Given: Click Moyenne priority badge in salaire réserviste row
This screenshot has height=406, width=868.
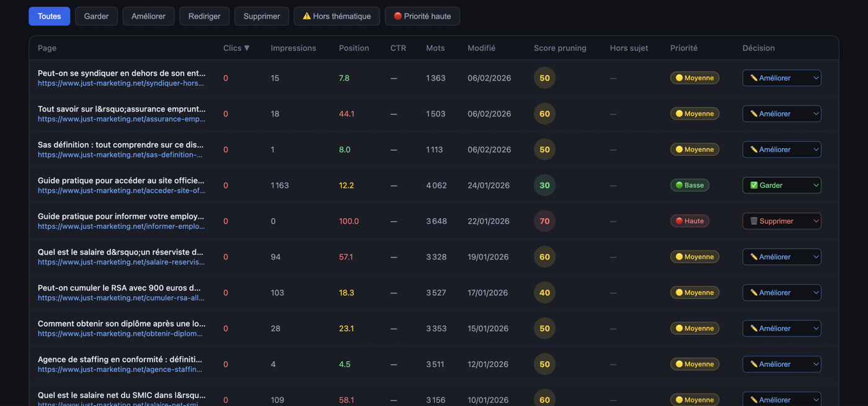Looking at the screenshot, I should tap(694, 257).
